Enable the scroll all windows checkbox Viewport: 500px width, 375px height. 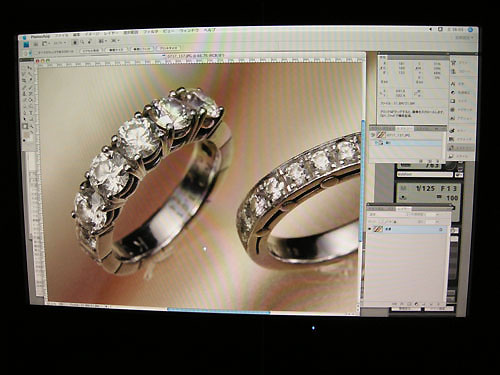[x=36, y=52]
